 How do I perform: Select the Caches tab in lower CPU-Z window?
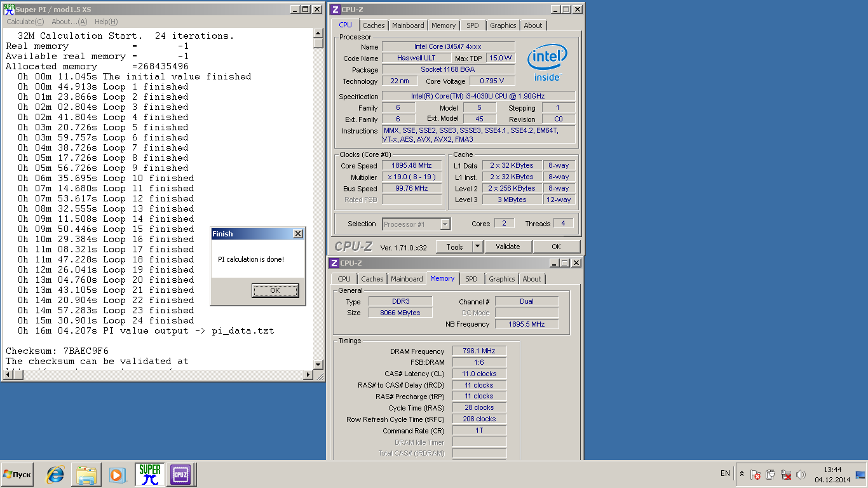point(372,279)
